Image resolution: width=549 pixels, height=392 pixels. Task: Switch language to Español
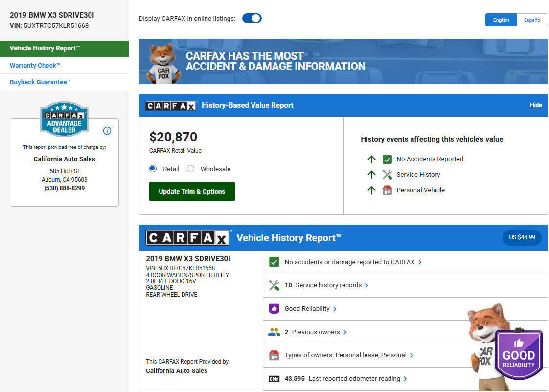coord(532,20)
